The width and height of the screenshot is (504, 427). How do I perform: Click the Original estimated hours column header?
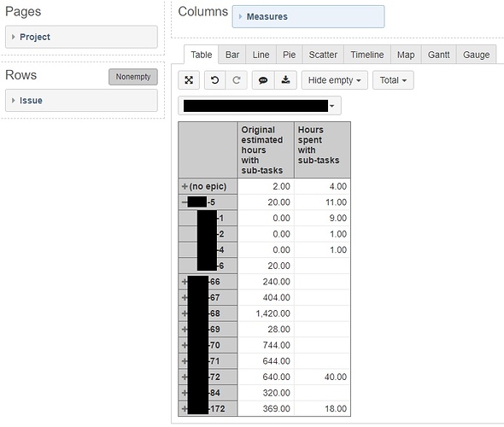pyautogui.click(x=266, y=150)
